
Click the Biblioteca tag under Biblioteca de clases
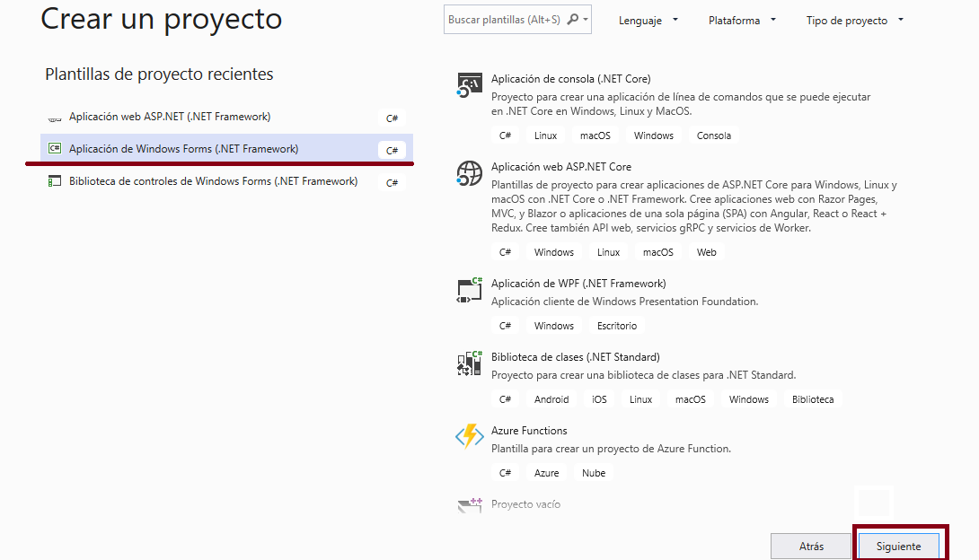pos(813,399)
